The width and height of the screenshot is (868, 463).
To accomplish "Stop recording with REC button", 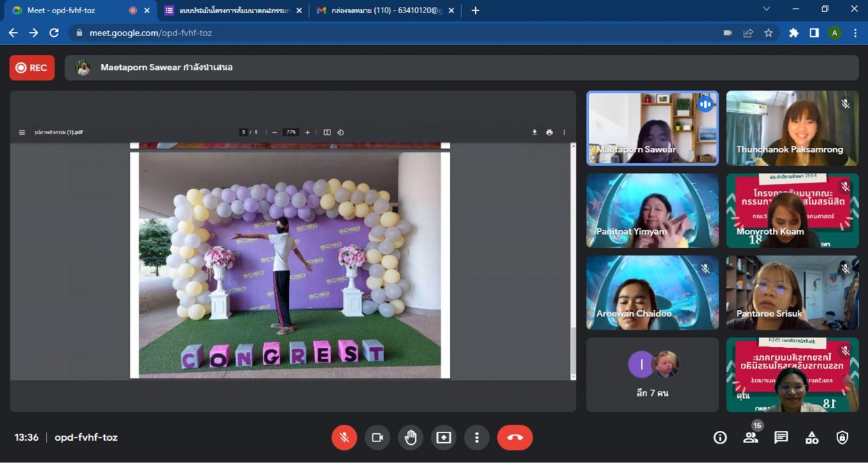I will point(32,68).
